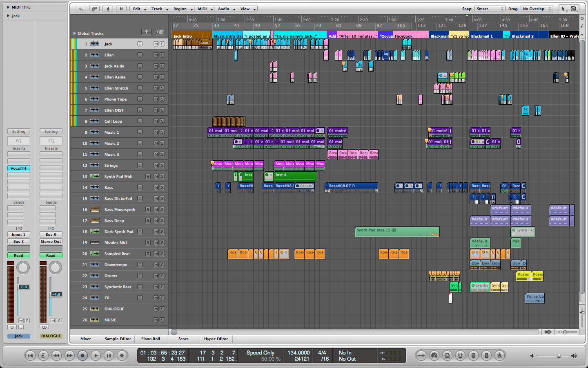
Task: Record-enable the Synth Pad Midi track
Action: click(x=148, y=176)
